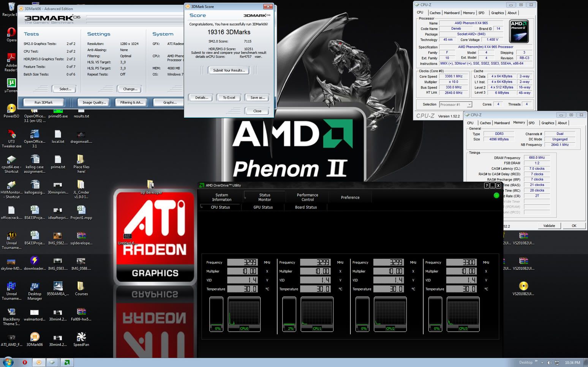
Task: Open the PowerISO desktop icon
Action: [11, 109]
